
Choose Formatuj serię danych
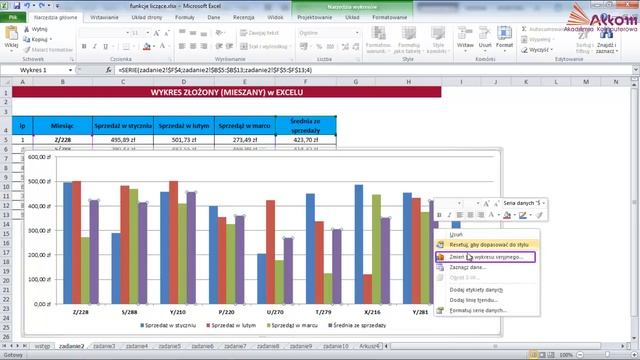[488, 310]
